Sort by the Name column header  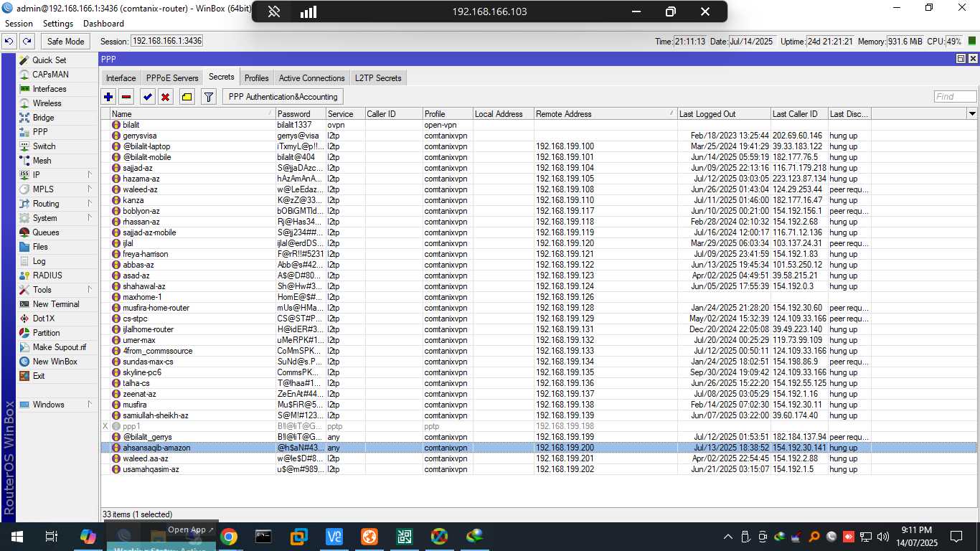click(193, 113)
